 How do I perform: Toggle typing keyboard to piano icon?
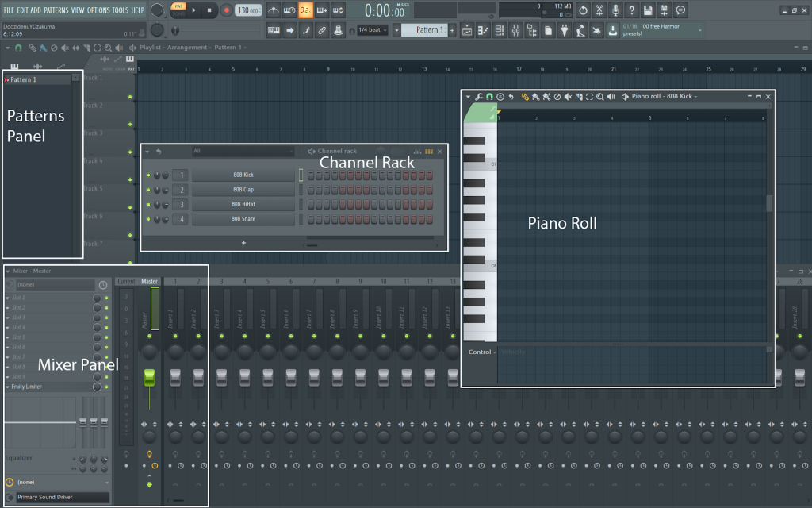[x=274, y=31]
